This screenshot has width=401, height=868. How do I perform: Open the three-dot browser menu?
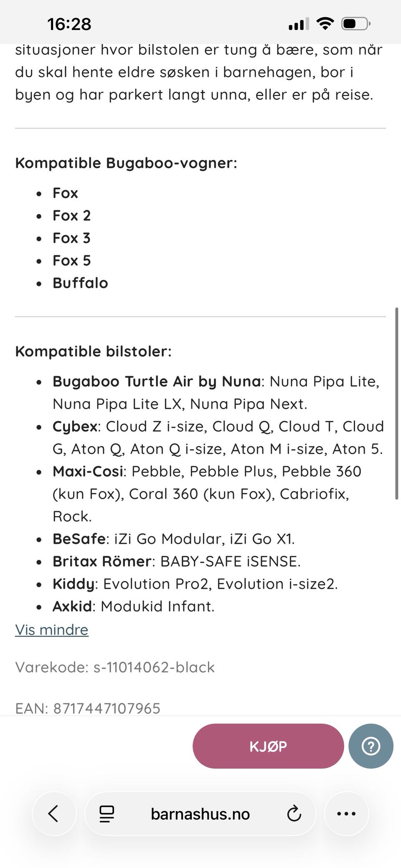pyautogui.click(x=346, y=814)
